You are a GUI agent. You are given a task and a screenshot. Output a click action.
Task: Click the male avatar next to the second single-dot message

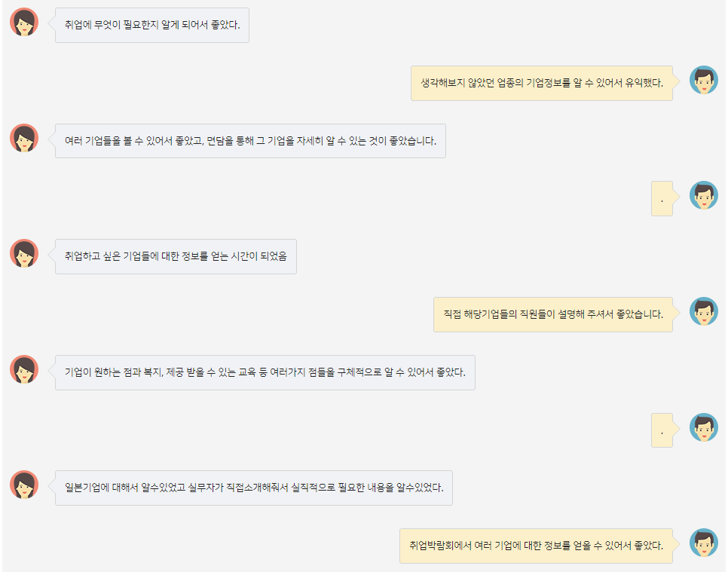point(704,427)
